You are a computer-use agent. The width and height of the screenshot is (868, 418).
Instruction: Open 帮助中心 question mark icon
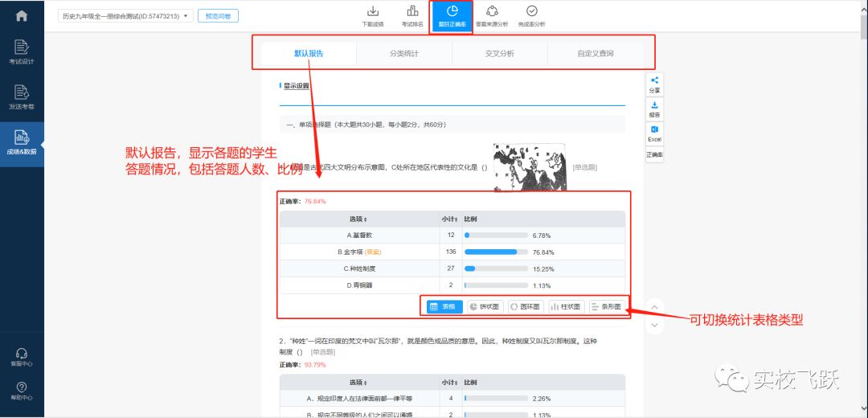point(22,391)
